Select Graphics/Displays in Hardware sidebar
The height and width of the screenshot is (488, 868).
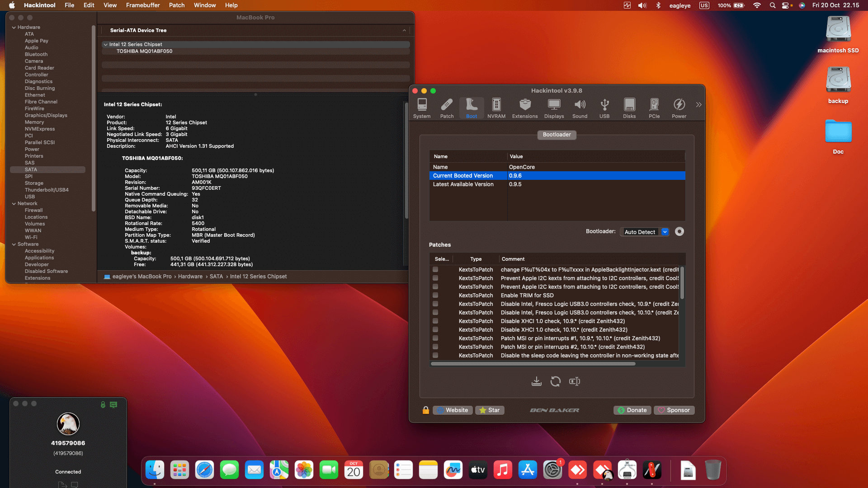[x=46, y=115]
